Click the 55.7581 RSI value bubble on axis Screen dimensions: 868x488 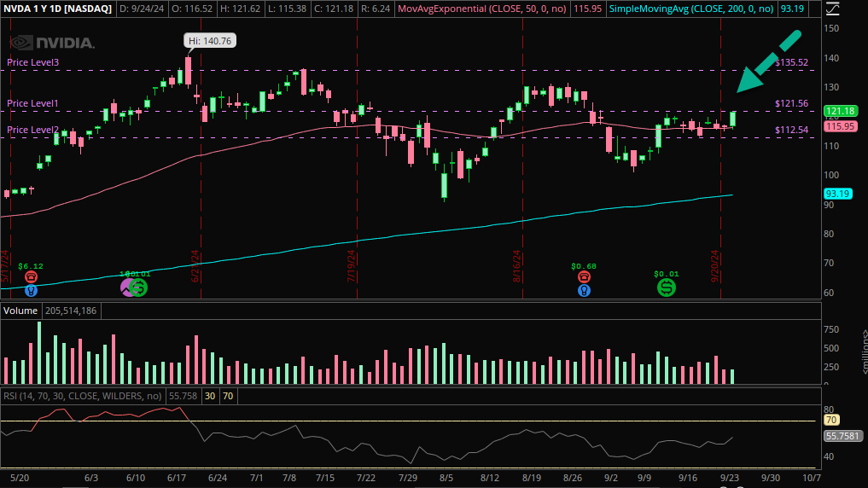[842, 436]
